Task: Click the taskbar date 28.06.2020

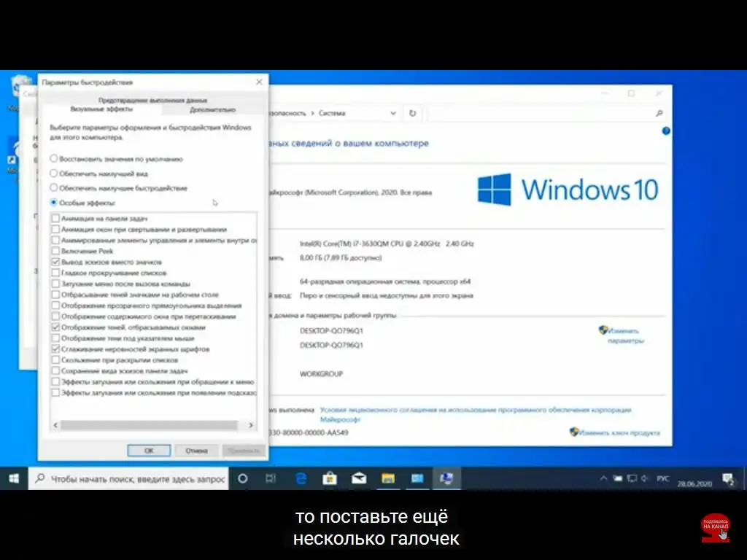Action: coord(694,483)
